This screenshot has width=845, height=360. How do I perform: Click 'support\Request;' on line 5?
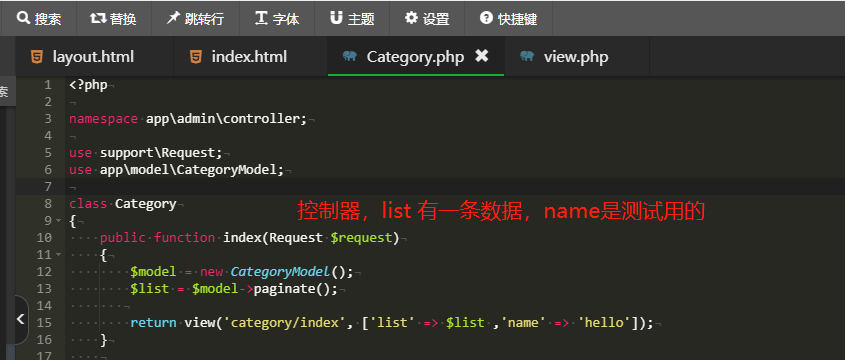click(x=161, y=153)
